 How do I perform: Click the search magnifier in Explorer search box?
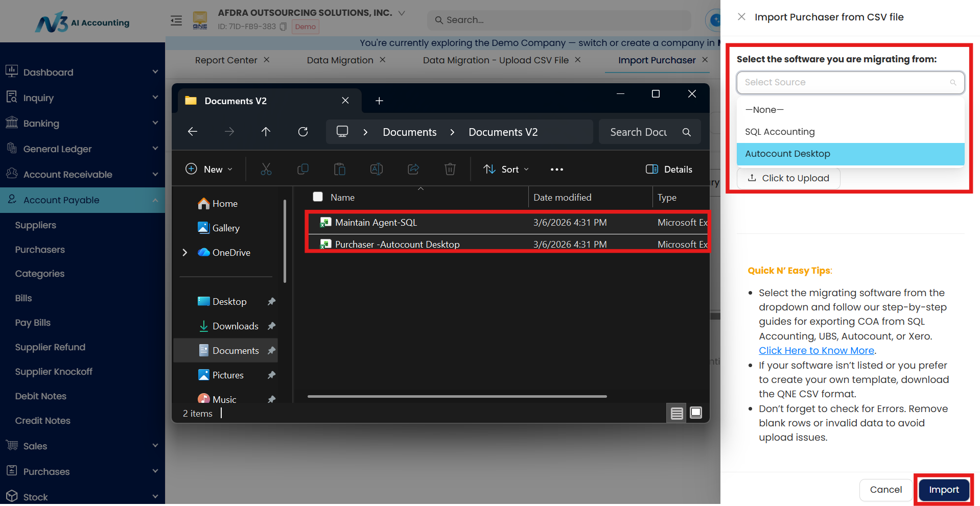click(687, 132)
